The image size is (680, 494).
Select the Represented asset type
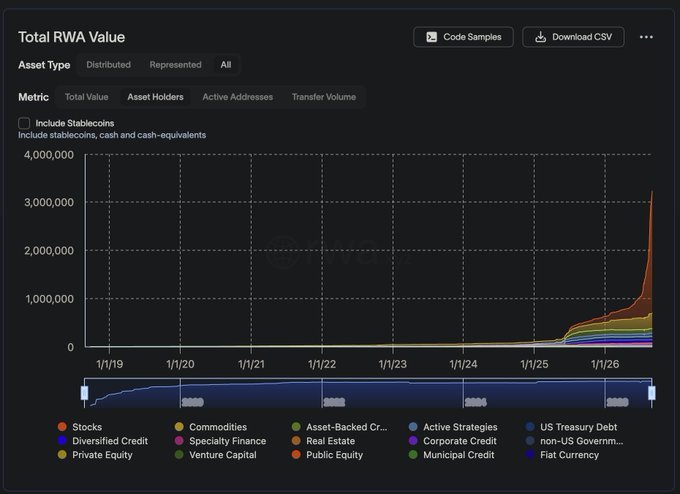(x=175, y=65)
